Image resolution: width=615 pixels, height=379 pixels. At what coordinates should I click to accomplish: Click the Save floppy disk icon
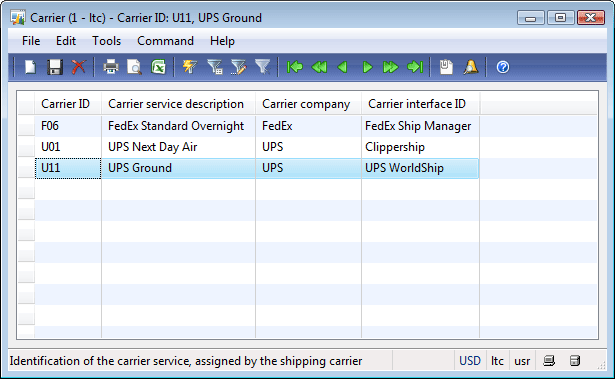[x=55, y=67]
